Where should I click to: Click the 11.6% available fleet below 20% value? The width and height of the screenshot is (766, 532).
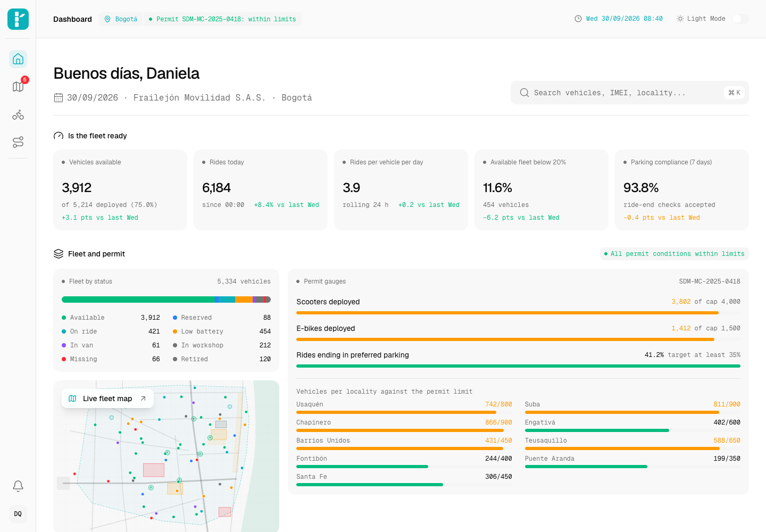[497, 188]
